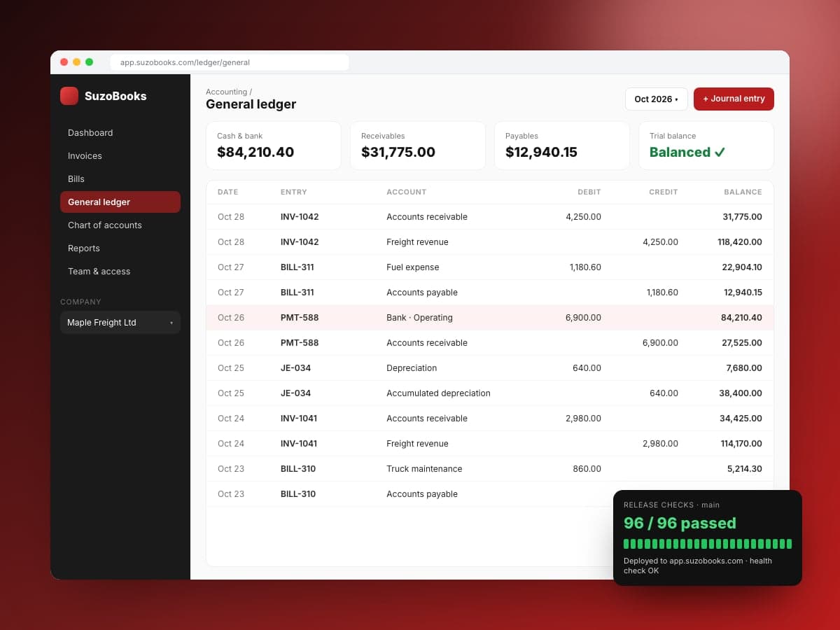Sort by the ENTRY column header
Screen dimensions: 840x630
click(x=294, y=192)
